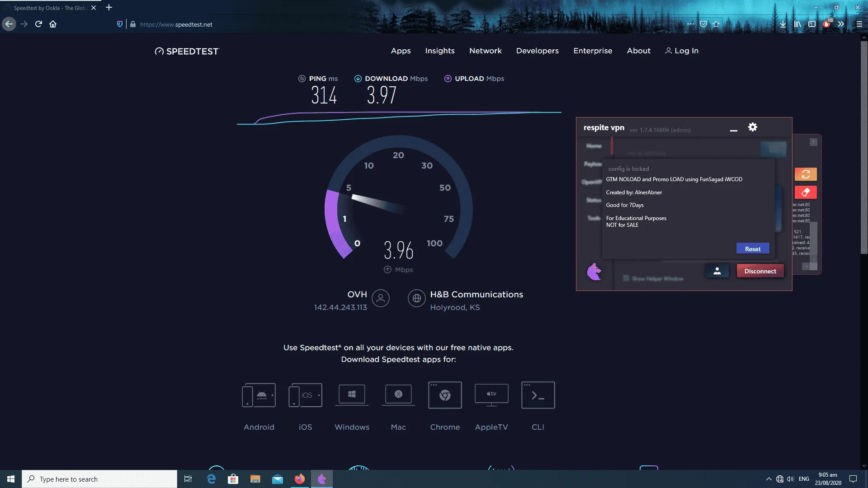Open File Explorer from taskbar

click(x=255, y=479)
